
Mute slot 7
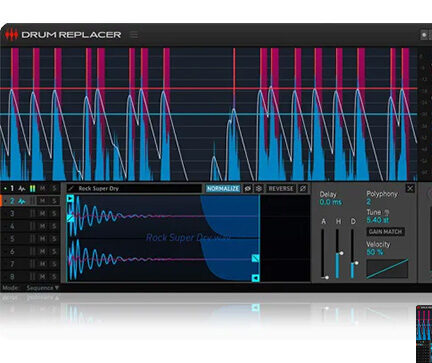pyautogui.click(x=42, y=264)
